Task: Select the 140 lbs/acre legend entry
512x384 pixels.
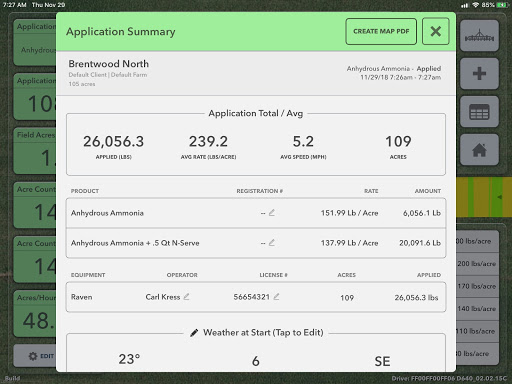Action: click(477, 309)
